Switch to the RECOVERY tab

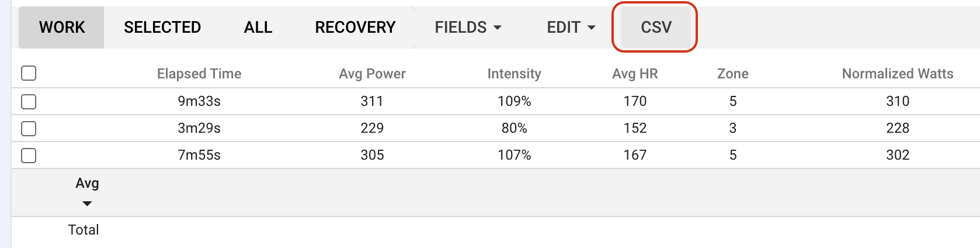point(355,27)
